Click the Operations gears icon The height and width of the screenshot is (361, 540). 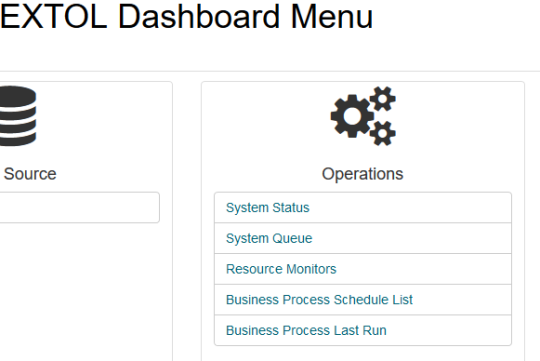363,116
